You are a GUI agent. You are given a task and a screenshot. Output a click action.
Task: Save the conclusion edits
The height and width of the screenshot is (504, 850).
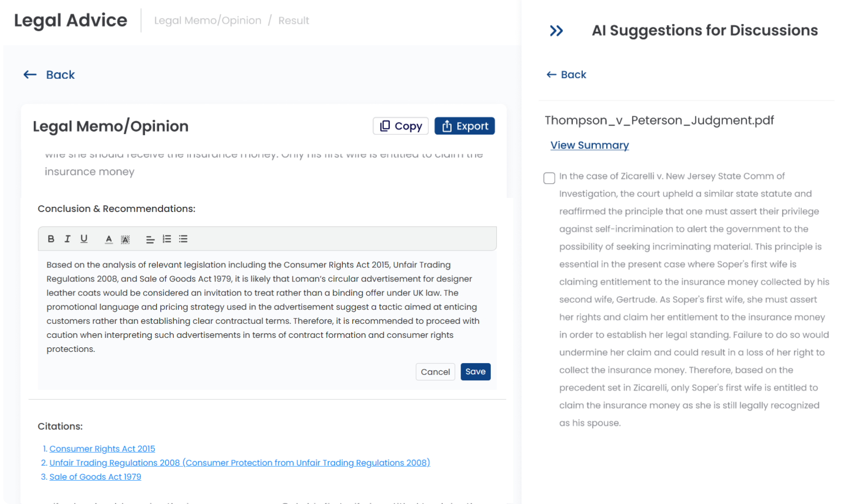[x=475, y=372]
